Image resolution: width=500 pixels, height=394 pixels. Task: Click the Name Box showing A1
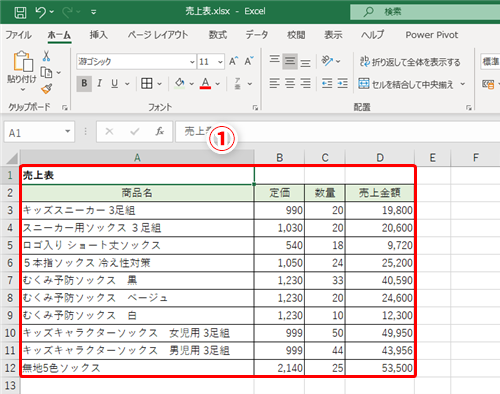(x=34, y=132)
